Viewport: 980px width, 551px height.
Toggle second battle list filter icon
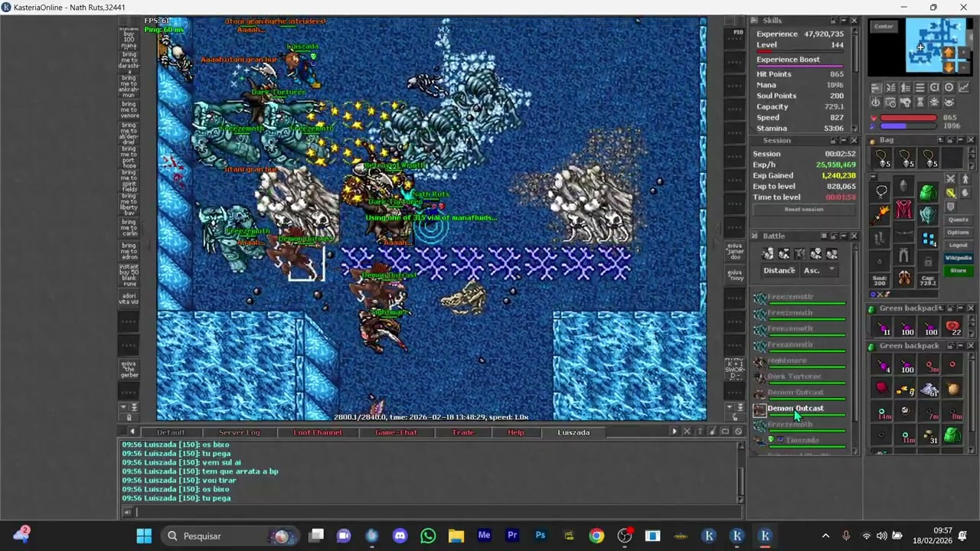point(784,253)
